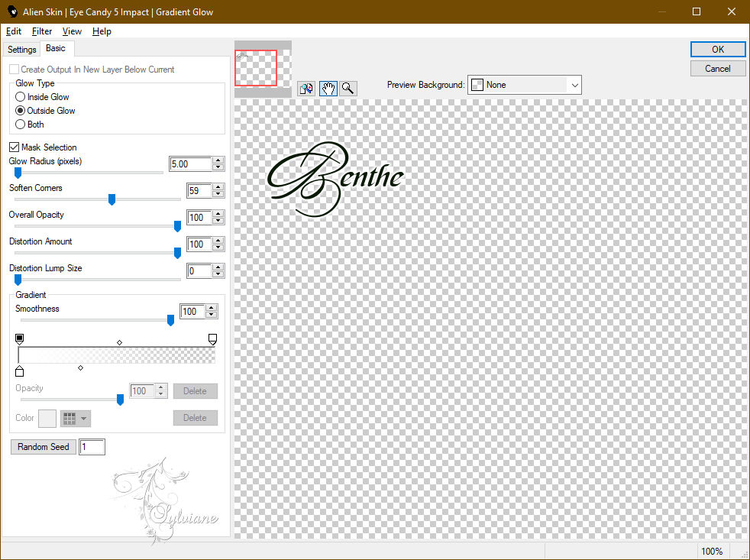Confirm with the OK button
The height and width of the screenshot is (560, 750).
pos(717,50)
